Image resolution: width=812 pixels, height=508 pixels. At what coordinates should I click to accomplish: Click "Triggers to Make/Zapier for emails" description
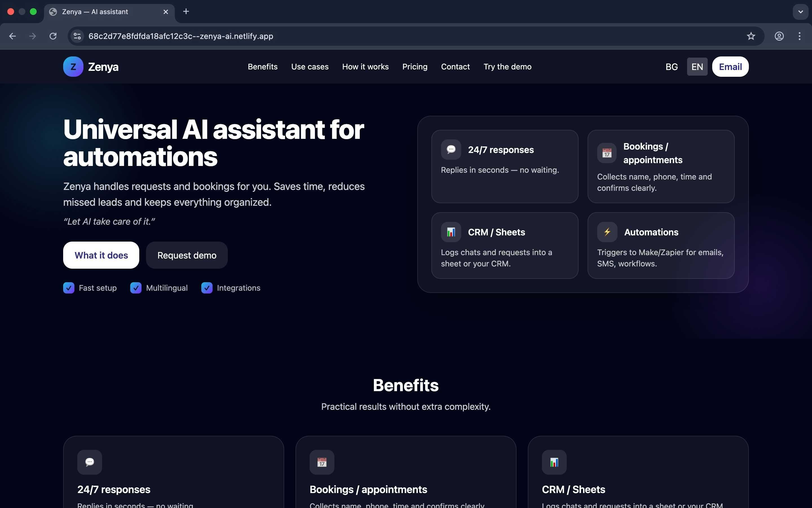pyautogui.click(x=660, y=258)
